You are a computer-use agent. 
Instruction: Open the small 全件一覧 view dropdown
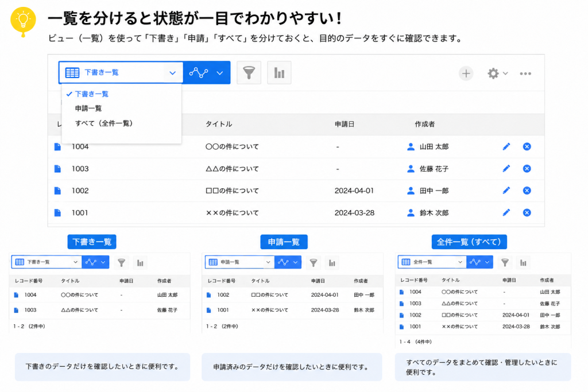432,262
